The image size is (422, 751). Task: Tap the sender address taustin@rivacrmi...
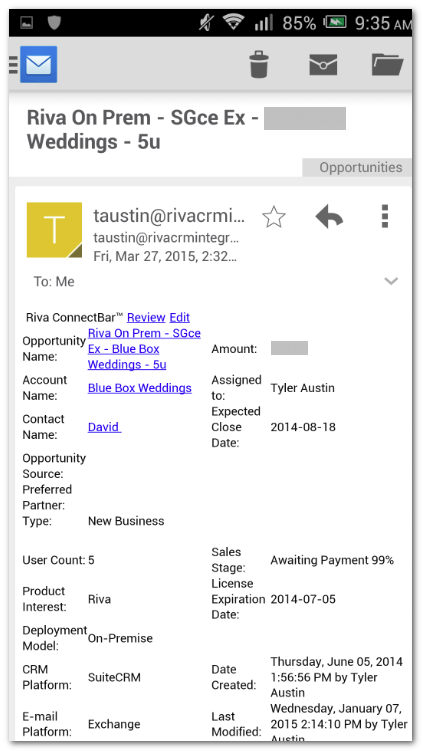(x=169, y=216)
